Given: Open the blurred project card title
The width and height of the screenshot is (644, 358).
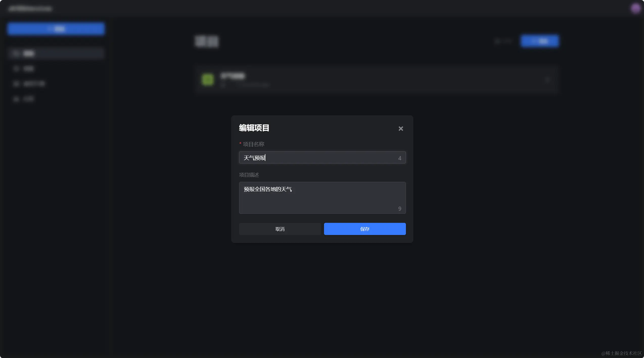Looking at the screenshot, I should tap(233, 76).
